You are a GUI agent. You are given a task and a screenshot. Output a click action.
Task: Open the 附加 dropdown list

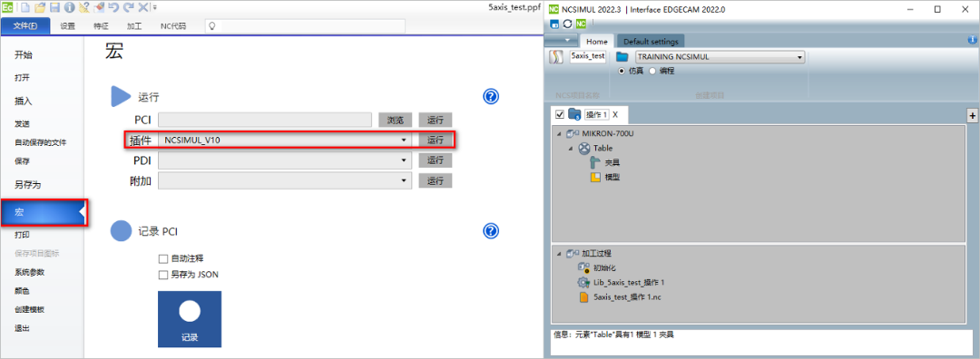click(x=405, y=181)
